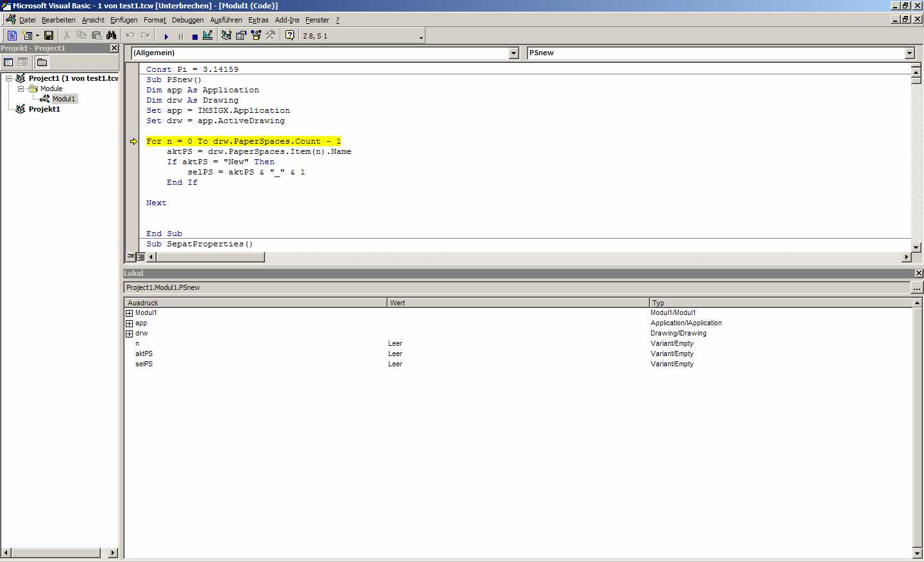Click the blue Stop/Reset square button

tap(195, 37)
